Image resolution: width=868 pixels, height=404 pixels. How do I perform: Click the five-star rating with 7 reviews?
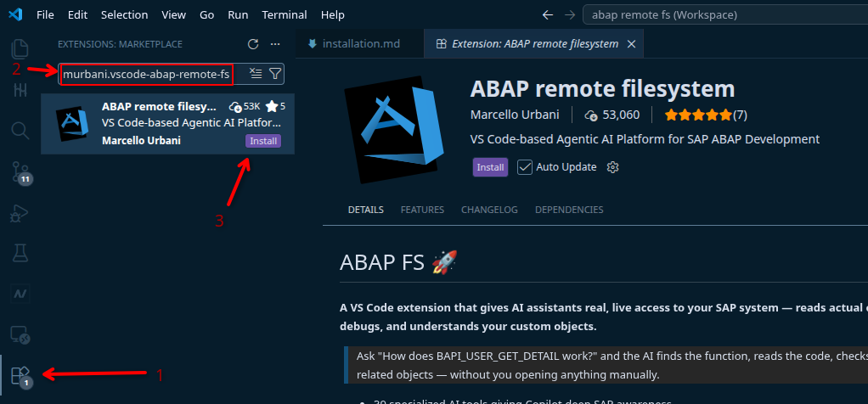(706, 115)
